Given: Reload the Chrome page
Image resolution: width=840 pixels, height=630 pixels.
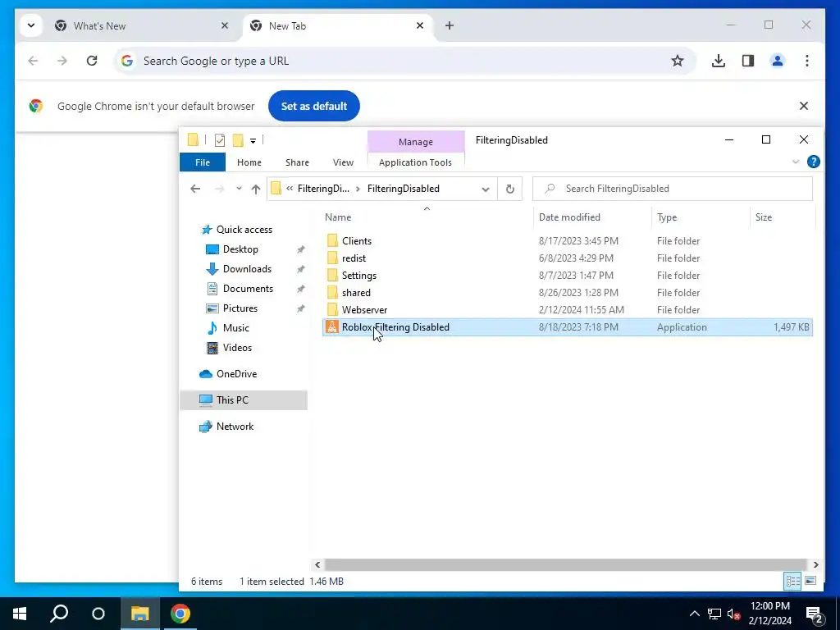Looking at the screenshot, I should pos(92,61).
